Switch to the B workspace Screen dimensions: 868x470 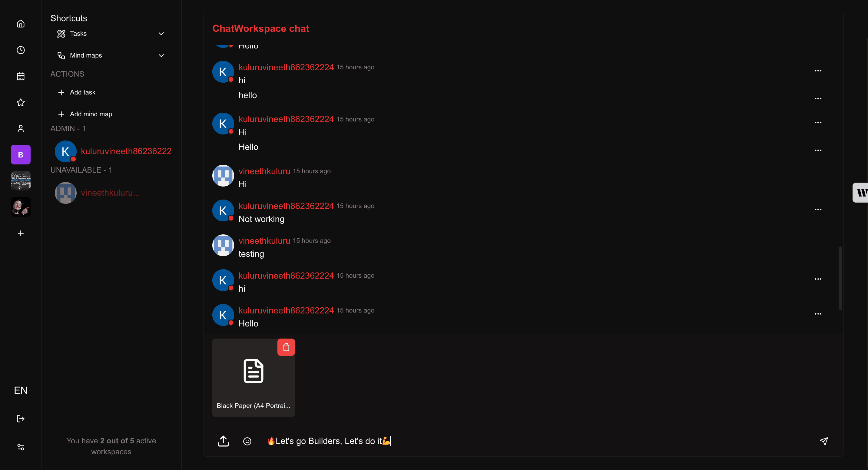click(21, 154)
